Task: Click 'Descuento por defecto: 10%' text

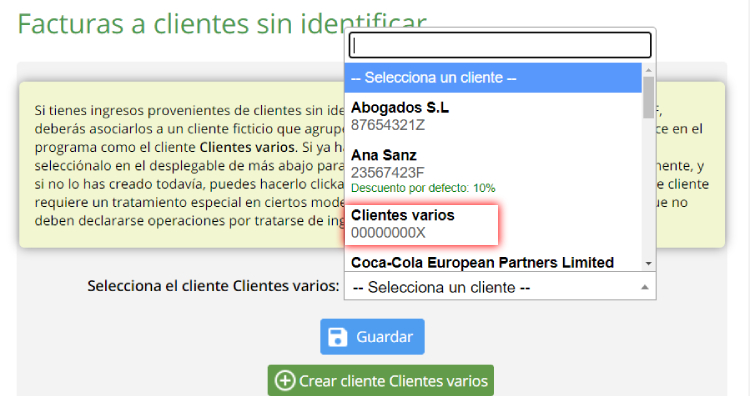Action: 423,188
